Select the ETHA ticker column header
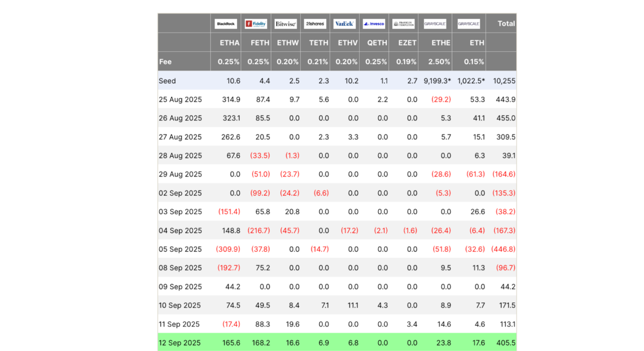 (x=230, y=43)
